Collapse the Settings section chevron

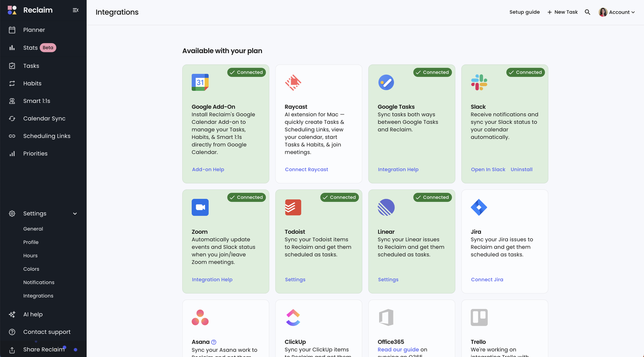coord(75,214)
